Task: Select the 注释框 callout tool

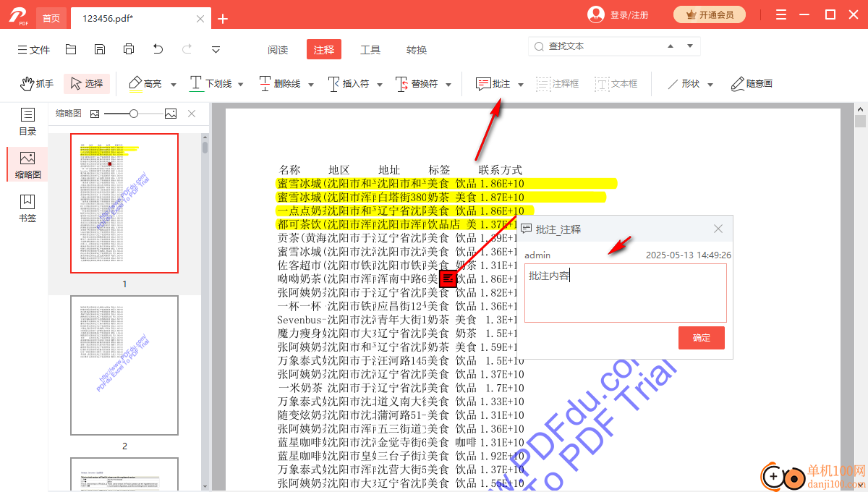Action: [558, 84]
